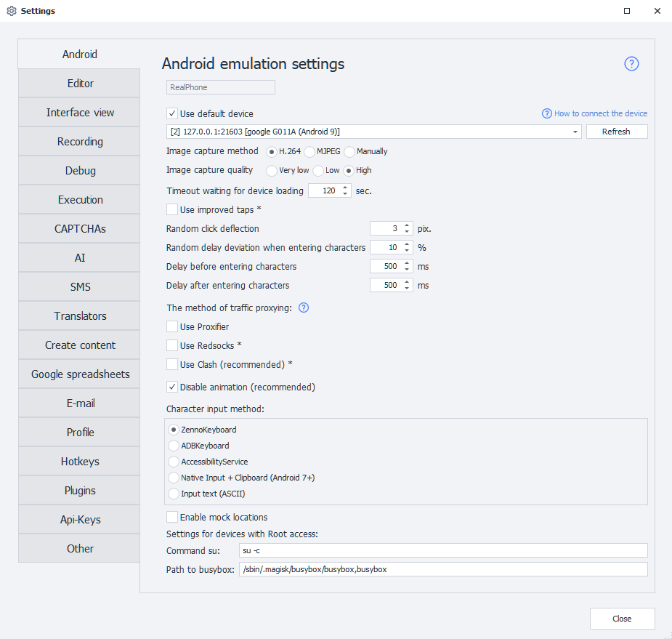672x639 pixels.
Task: Set image capture quality to Low
Action: (x=318, y=171)
